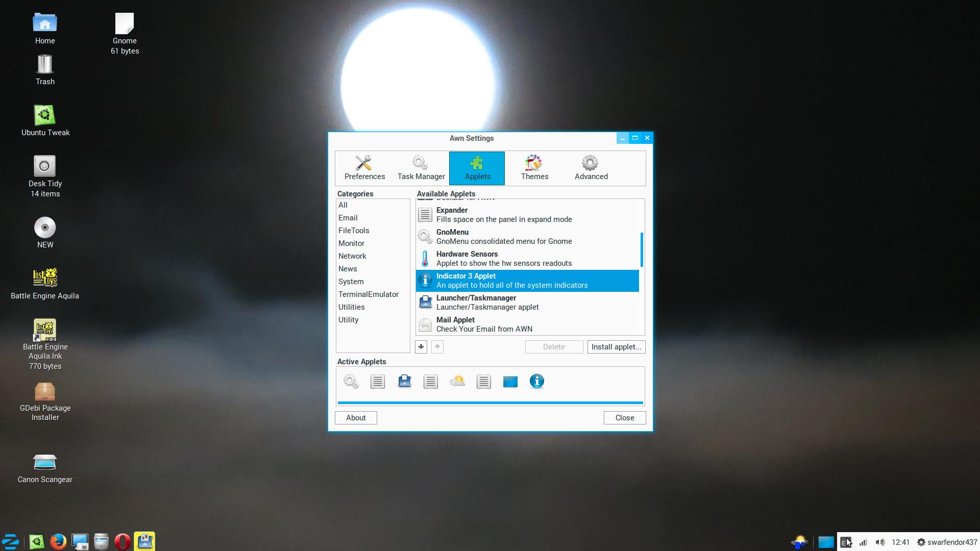980x551 pixels.
Task: Open the volume indicator in the tray
Action: point(880,542)
